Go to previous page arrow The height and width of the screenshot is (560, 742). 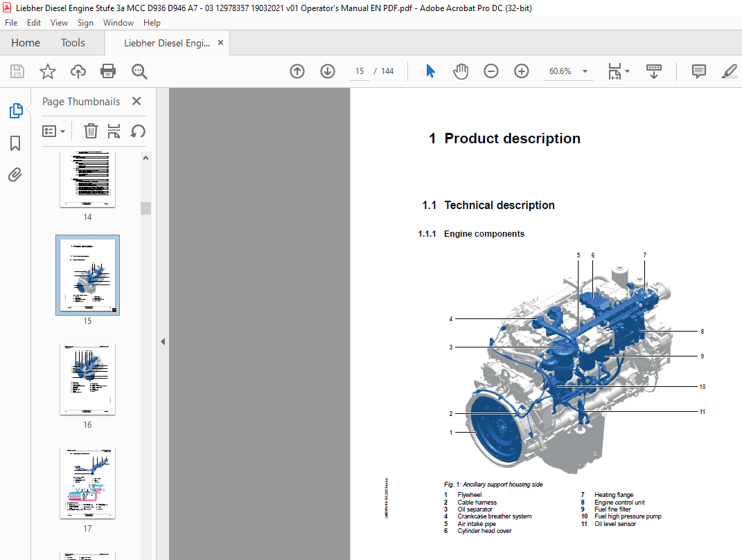click(297, 71)
